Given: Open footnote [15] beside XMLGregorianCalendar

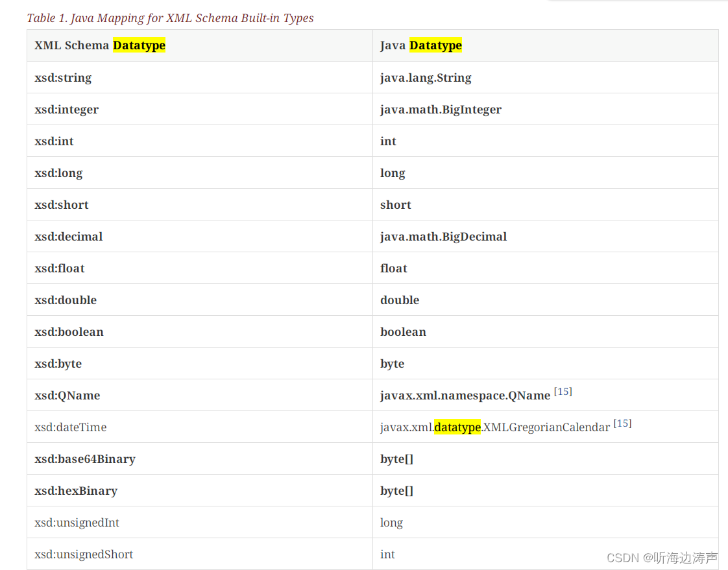Looking at the screenshot, I should coord(622,423).
